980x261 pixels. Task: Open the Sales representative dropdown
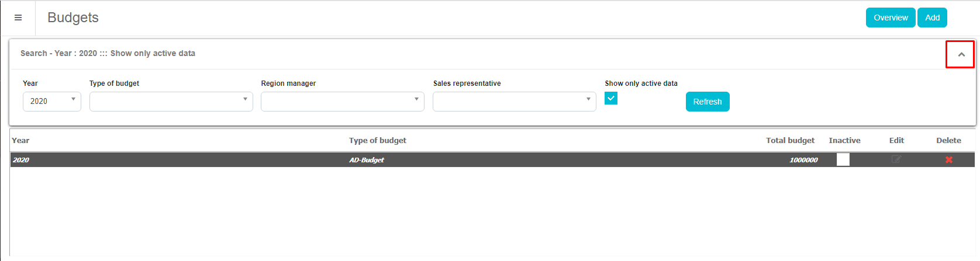[514, 101]
